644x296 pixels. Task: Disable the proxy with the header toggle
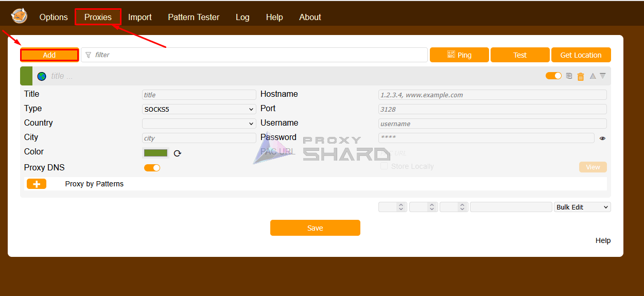(553, 76)
